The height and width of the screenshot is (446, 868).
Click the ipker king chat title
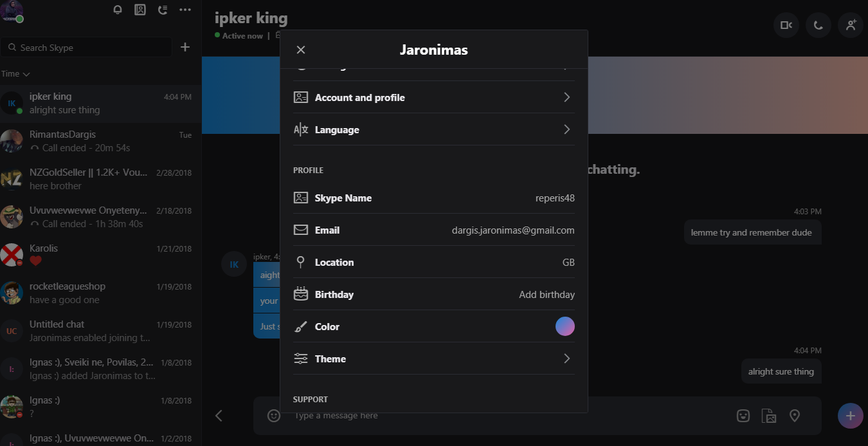(x=251, y=18)
